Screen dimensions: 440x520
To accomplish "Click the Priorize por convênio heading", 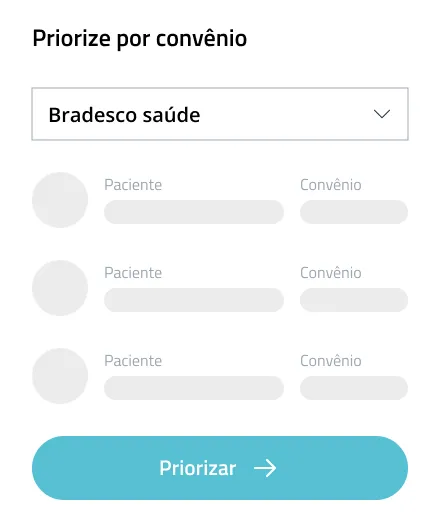I will (x=140, y=39).
